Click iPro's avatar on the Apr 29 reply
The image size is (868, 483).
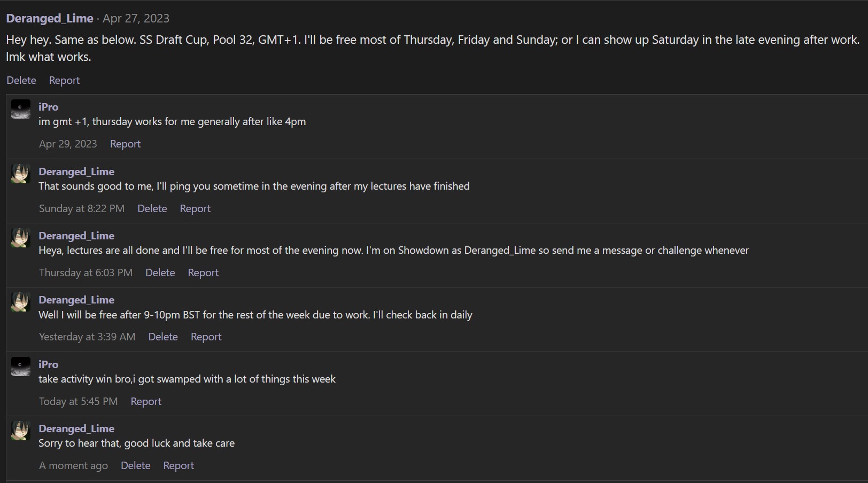pos(21,109)
